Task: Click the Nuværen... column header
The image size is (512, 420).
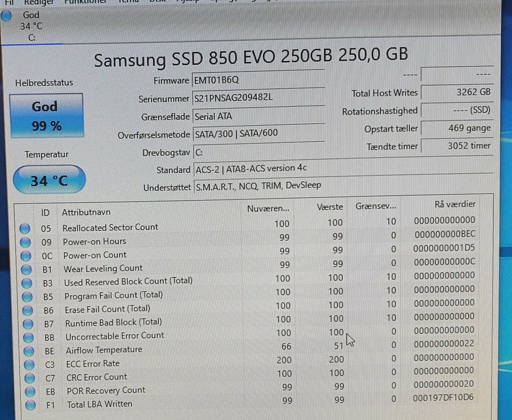Action: (x=268, y=208)
